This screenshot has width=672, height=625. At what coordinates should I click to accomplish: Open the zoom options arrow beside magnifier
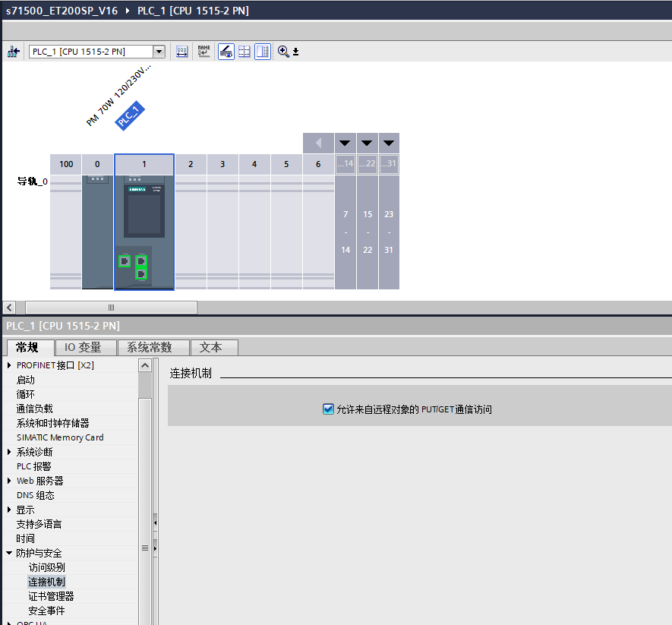click(295, 52)
